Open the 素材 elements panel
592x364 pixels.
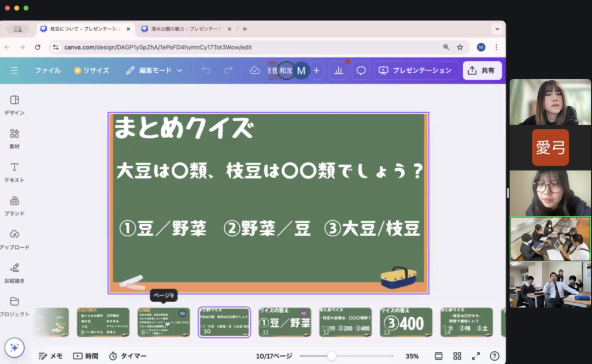(14, 139)
